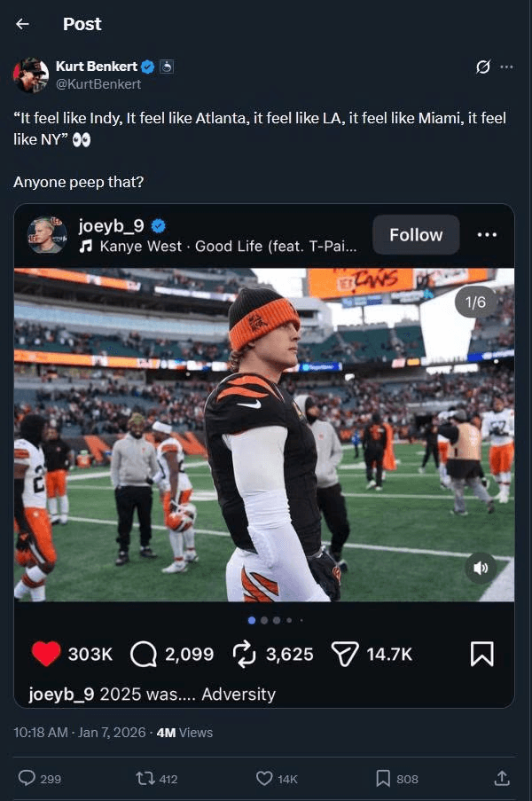Reply to Kurt Benkert's post

click(27, 778)
